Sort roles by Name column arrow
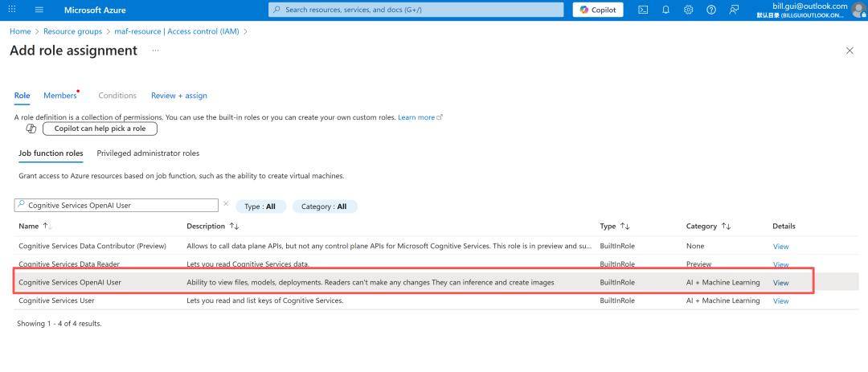868x372 pixels. [x=47, y=226]
